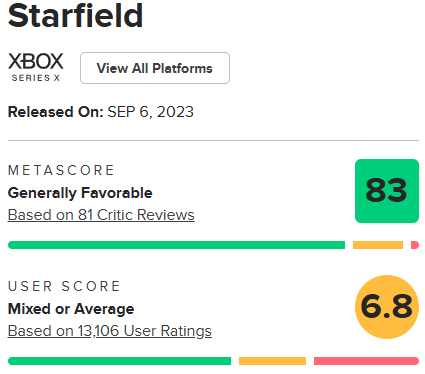
Task: Click the release date SEP 6, 2023
Action: tap(150, 112)
